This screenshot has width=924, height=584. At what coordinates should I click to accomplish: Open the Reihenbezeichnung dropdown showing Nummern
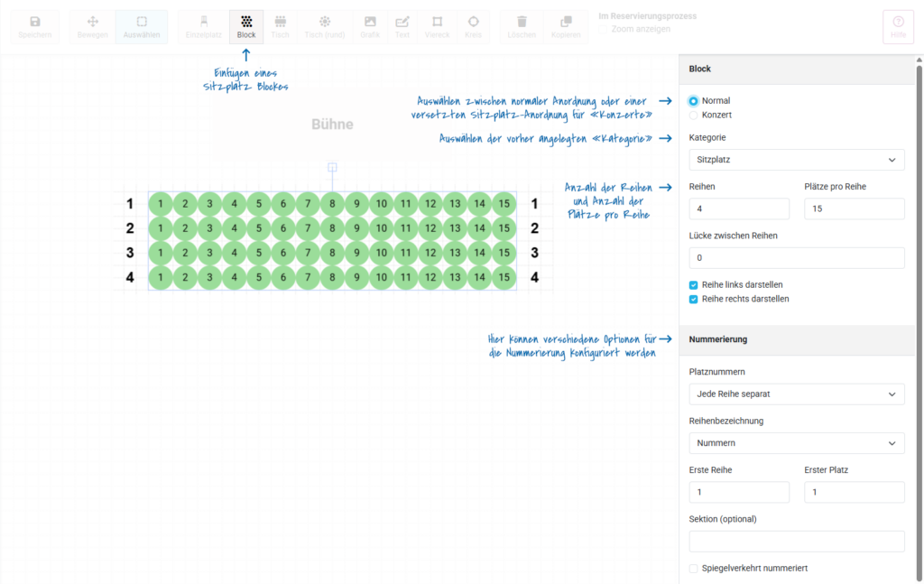796,443
